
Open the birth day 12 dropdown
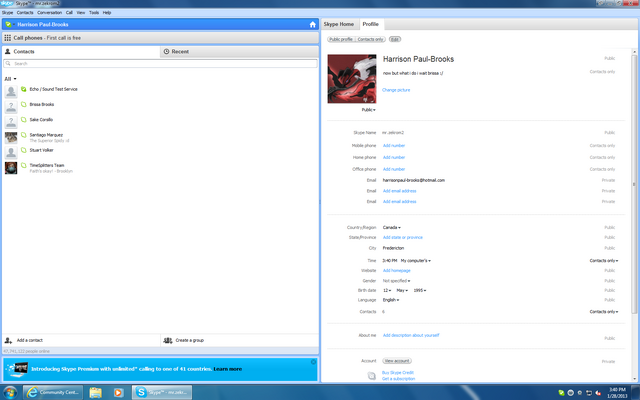pos(387,291)
